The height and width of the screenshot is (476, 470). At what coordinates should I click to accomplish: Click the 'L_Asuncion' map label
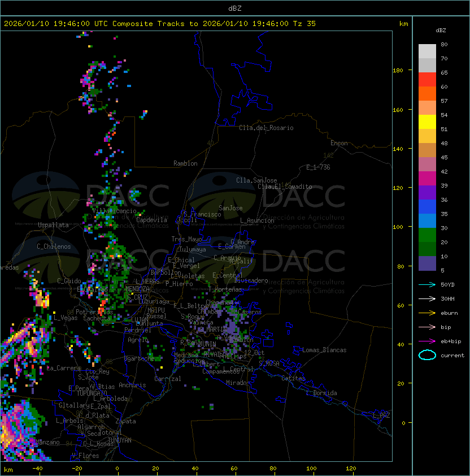257,220
